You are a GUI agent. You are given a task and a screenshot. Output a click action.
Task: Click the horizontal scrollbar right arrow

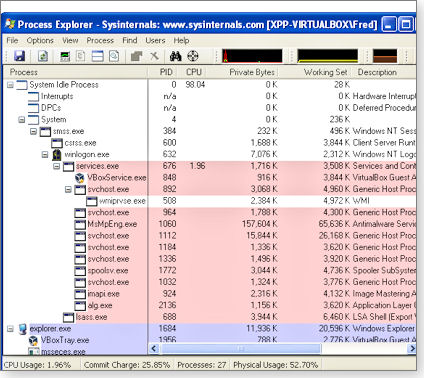412,349
